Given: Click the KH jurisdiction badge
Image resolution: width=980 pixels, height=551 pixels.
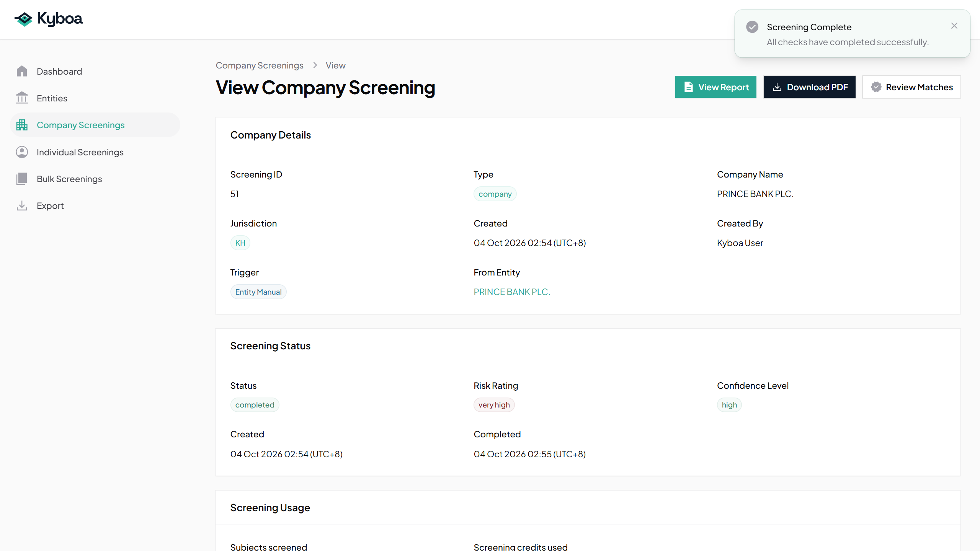Looking at the screenshot, I should click(x=240, y=243).
